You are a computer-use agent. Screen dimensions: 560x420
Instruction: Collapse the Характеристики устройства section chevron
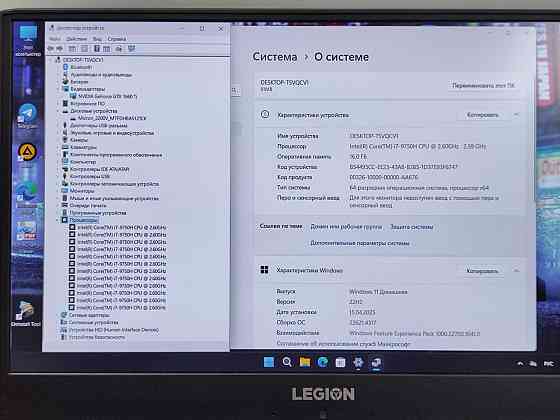pos(516,115)
